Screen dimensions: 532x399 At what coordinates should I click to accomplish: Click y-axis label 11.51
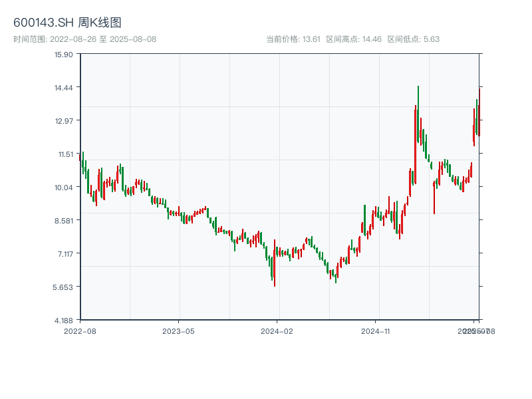(65, 154)
